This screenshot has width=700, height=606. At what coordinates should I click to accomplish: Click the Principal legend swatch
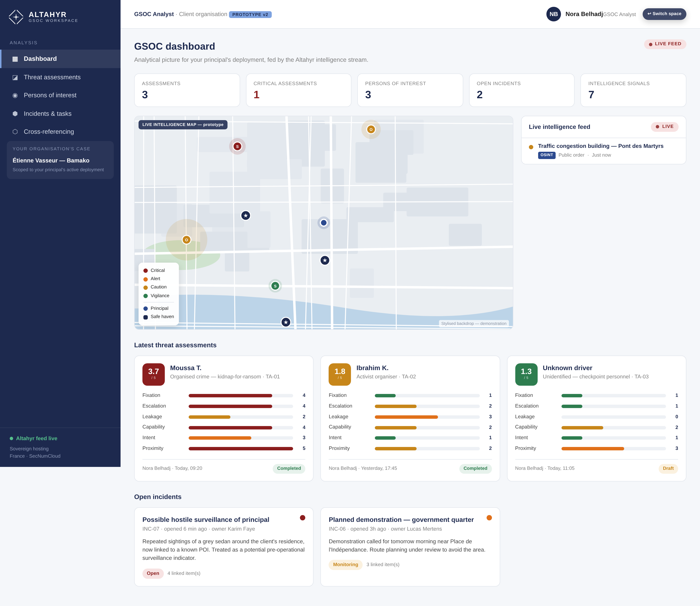click(x=146, y=308)
